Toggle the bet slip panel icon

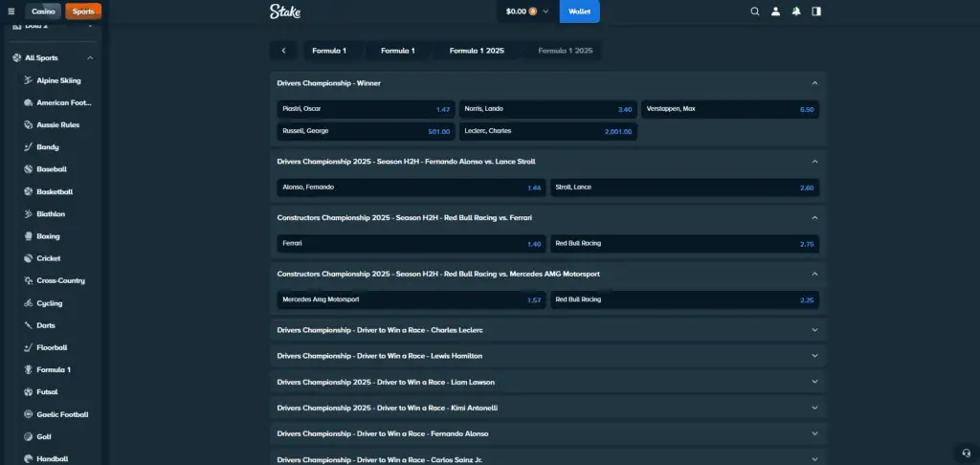click(x=816, y=11)
